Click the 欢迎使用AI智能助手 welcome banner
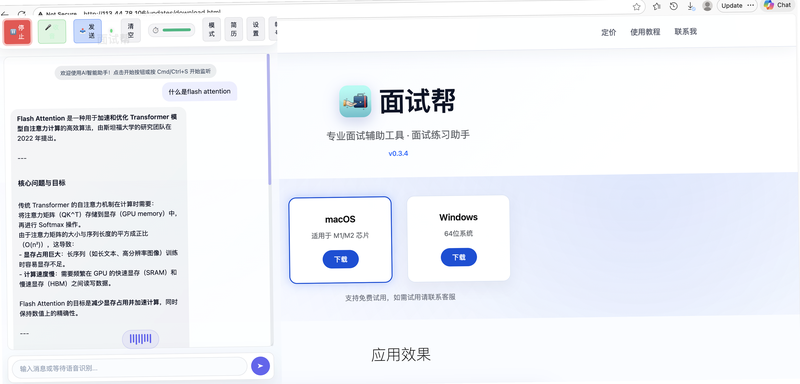The height and width of the screenshot is (384, 800). [x=136, y=72]
